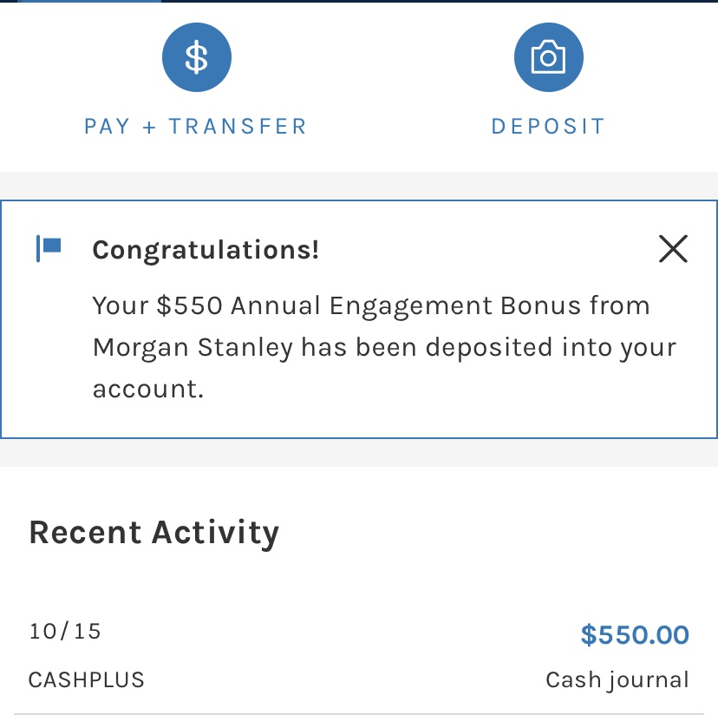Click the word "account." in the notification
The width and height of the screenshot is (718, 728).
click(x=148, y=389)
